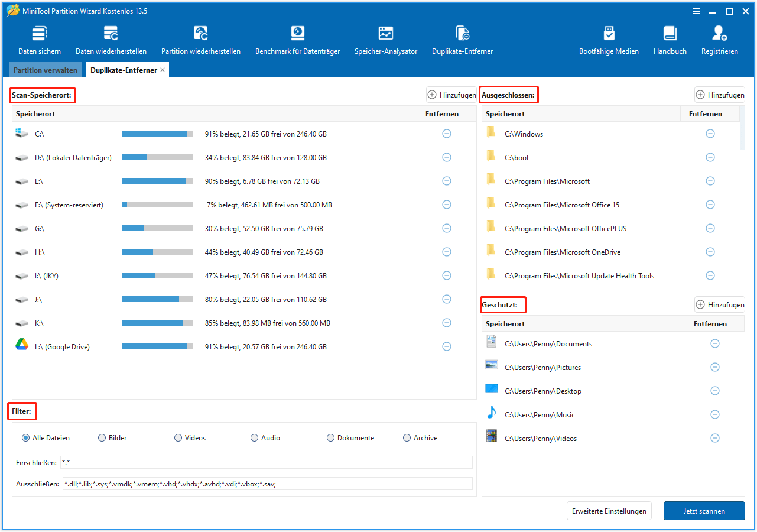
Task: Open the hamburger menu
Action: [x=696, y=11]
